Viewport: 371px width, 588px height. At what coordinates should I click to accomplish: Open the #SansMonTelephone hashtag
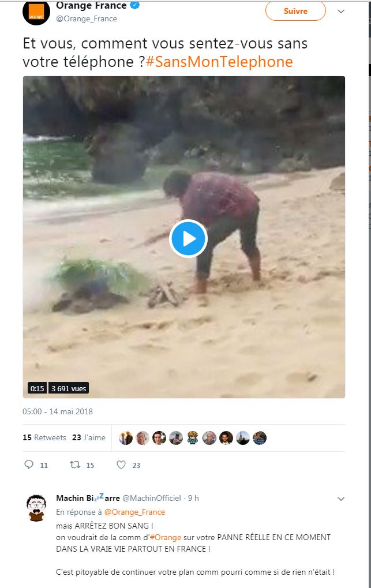[x=219, y=62]
